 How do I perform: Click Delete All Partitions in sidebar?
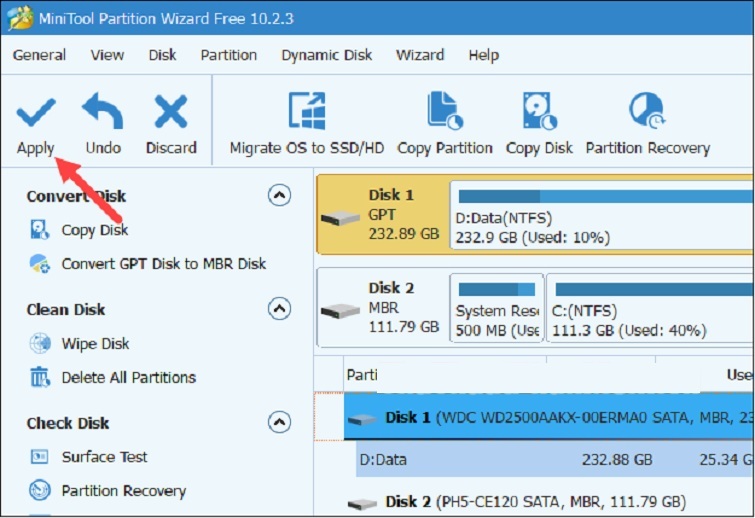128,377
